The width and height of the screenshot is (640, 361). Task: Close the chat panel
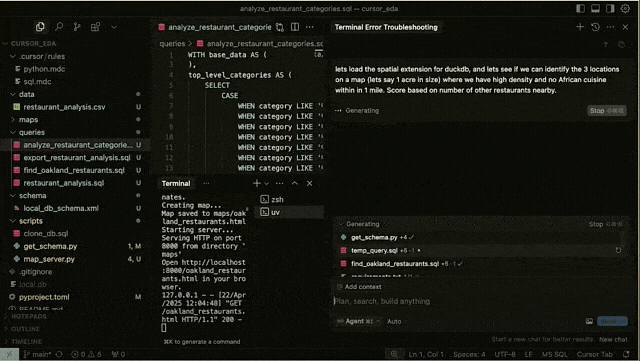625,27
